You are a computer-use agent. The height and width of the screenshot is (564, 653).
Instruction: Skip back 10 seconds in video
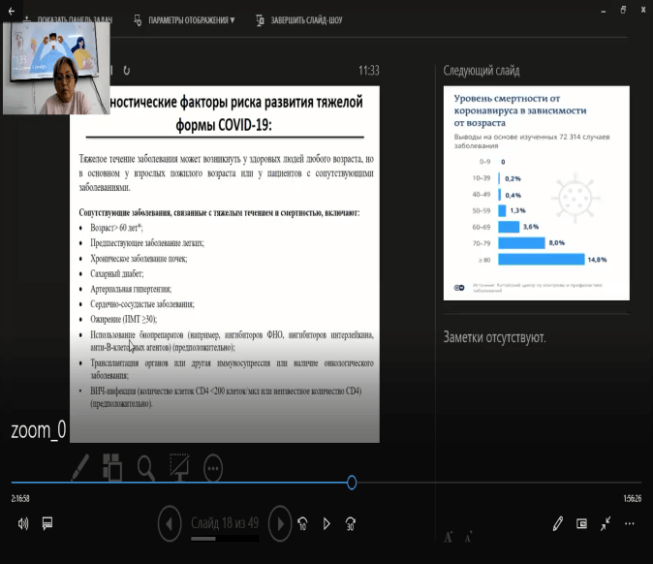pyautogui.click(x=303, y=523)
